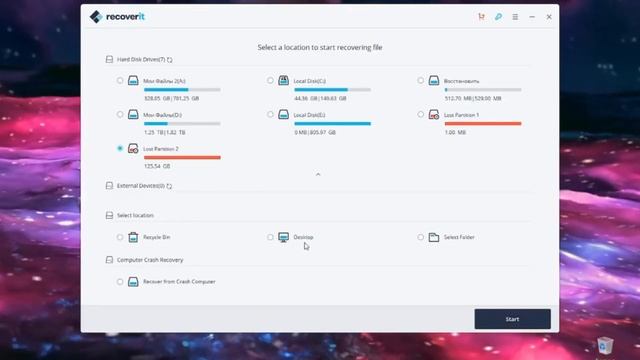The image size is (640, 360).
Task: Click the 'Hard Disk Drives(7)' heading
Action: tap(141, 60)
